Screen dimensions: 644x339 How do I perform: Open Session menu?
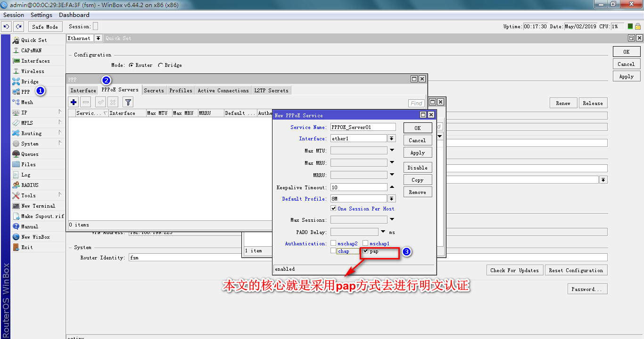14,15
